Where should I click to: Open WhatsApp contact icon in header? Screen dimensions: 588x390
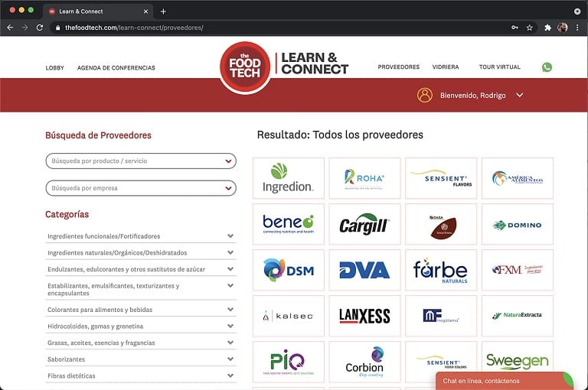coord(547,67)
